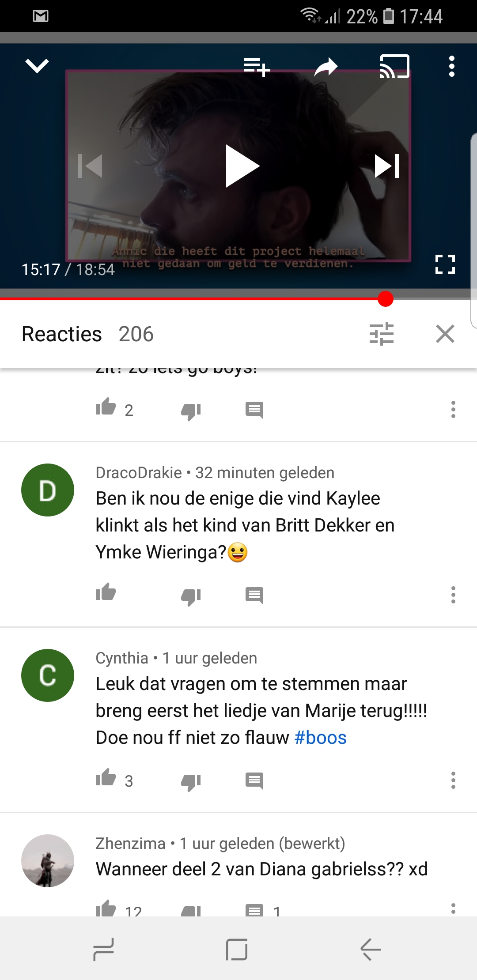The image size is (477, 980).
Task: Open Zhenzima's profile avatar
Action: [48, 861]
